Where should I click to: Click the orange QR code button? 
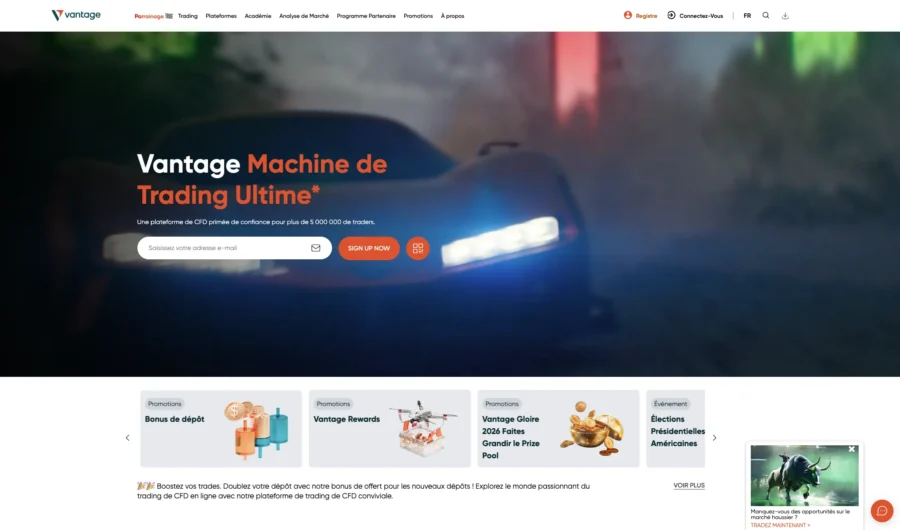[418, 248]
